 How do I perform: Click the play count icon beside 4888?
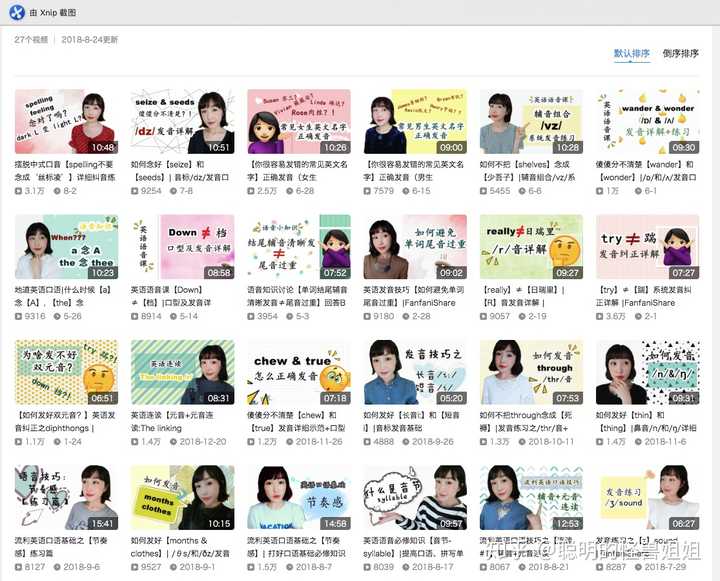(367, 442)
